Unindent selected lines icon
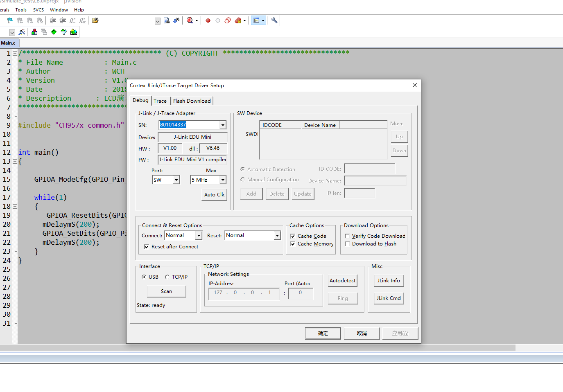Viewport: 563px width, 392px height. coord(63,20)
